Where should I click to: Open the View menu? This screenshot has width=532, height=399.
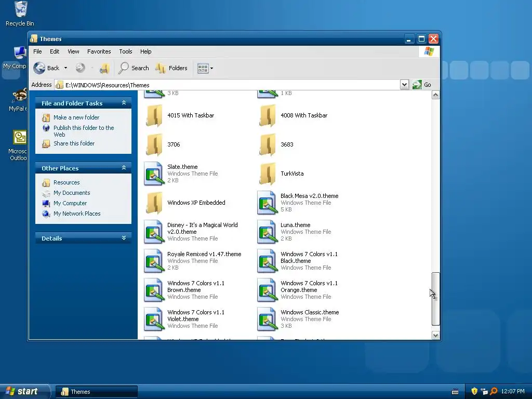73,51
